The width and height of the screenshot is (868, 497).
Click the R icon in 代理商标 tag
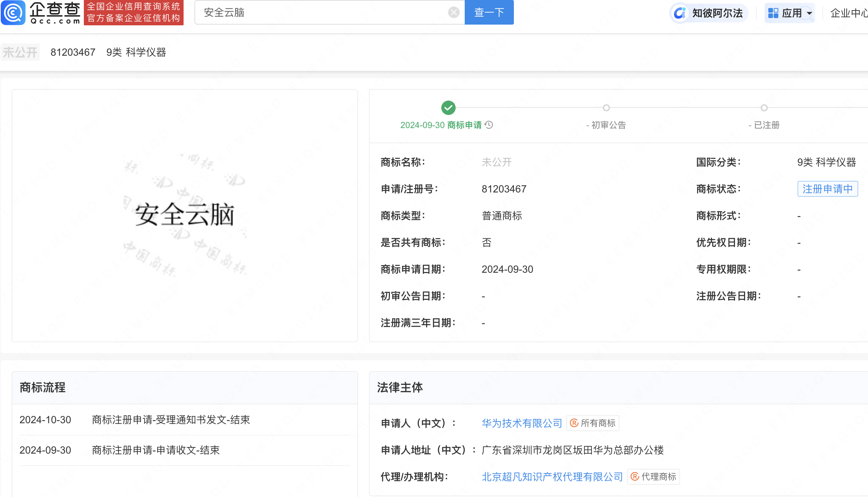tap(635, 477)
